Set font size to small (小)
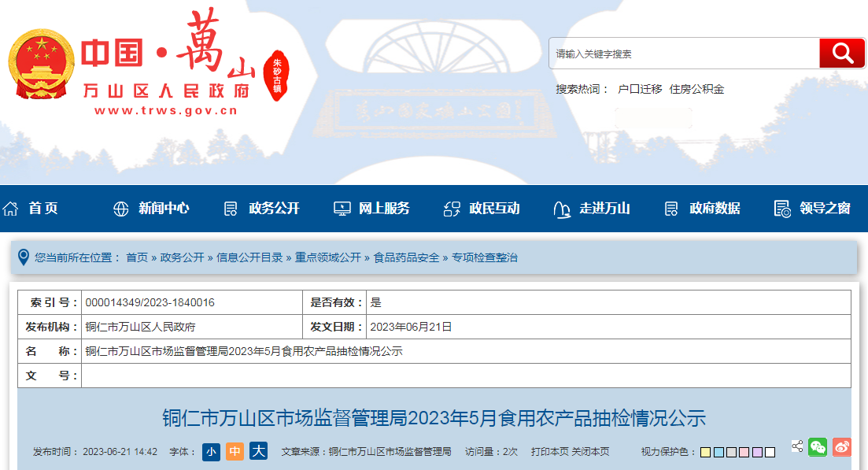Screen dimensions: 868x470 point(211,452)
